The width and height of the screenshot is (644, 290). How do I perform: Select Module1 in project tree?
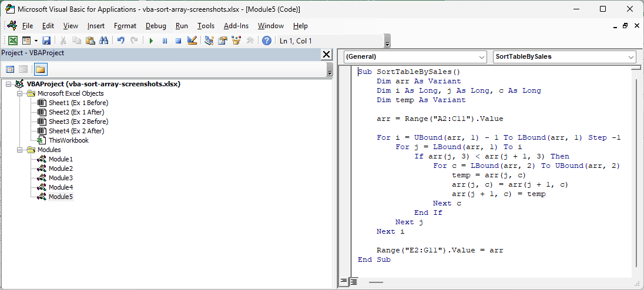(x=61, y=159)
